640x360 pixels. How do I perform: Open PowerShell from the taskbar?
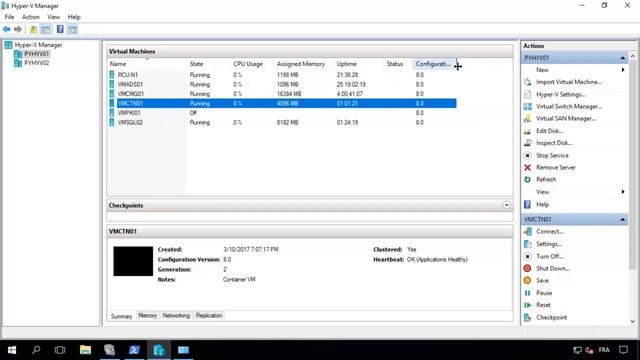134,350
